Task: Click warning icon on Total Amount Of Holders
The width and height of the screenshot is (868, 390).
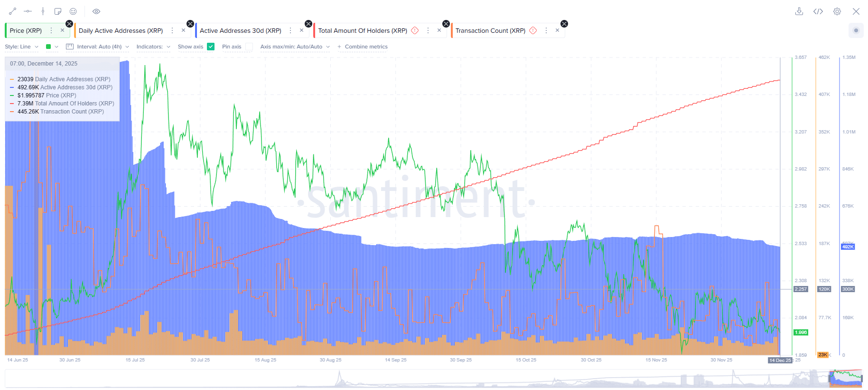Action: 415,30
